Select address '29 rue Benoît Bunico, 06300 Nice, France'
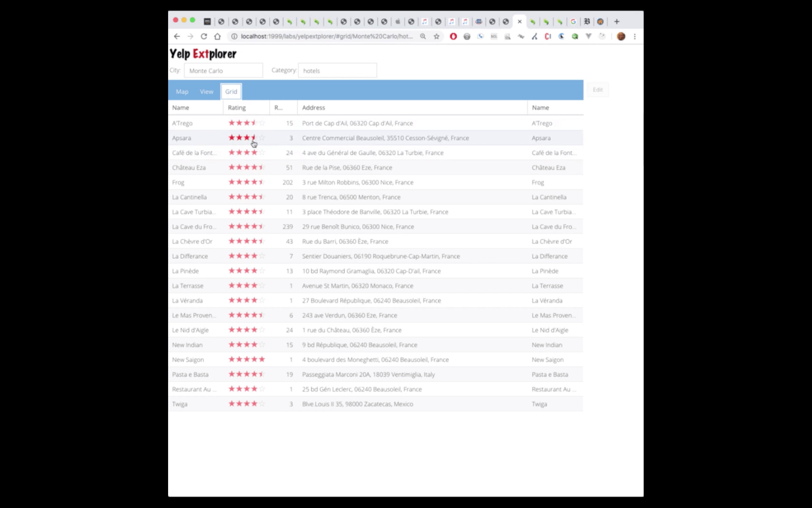The height and width of the screenshot is (508, 812). pos(358,227)
